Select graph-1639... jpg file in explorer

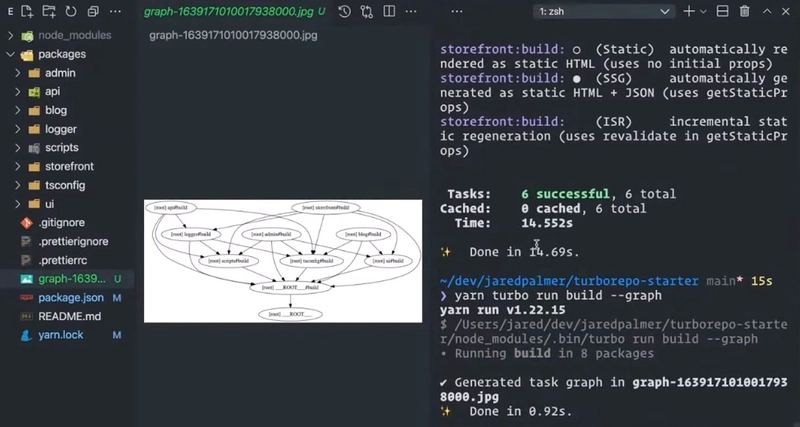(x=72, y=279)
